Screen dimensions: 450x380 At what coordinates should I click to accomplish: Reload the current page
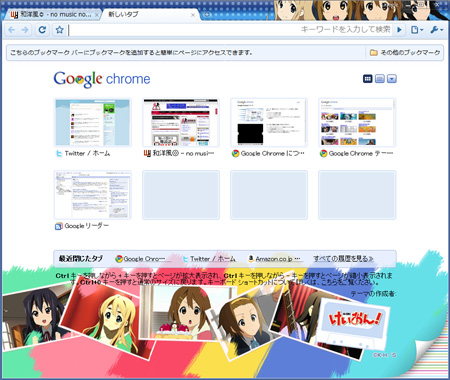pyautogui.click(x=42, y=30)
